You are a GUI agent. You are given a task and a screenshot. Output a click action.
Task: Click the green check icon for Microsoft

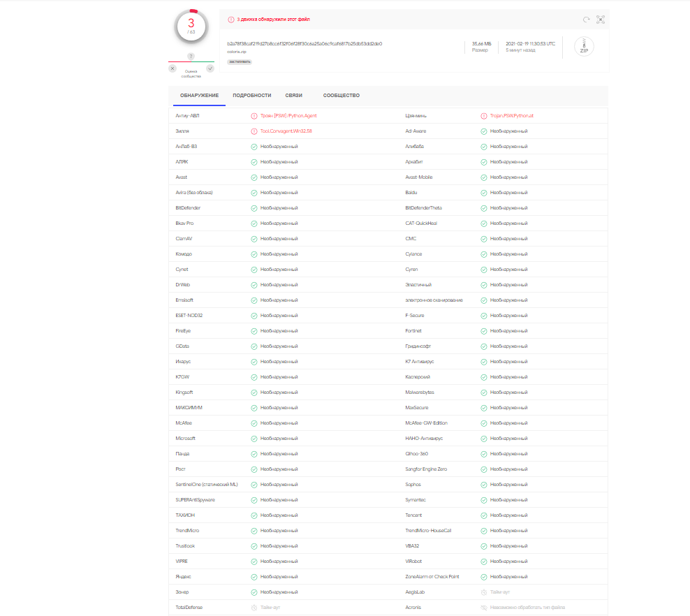pos(254,439)
